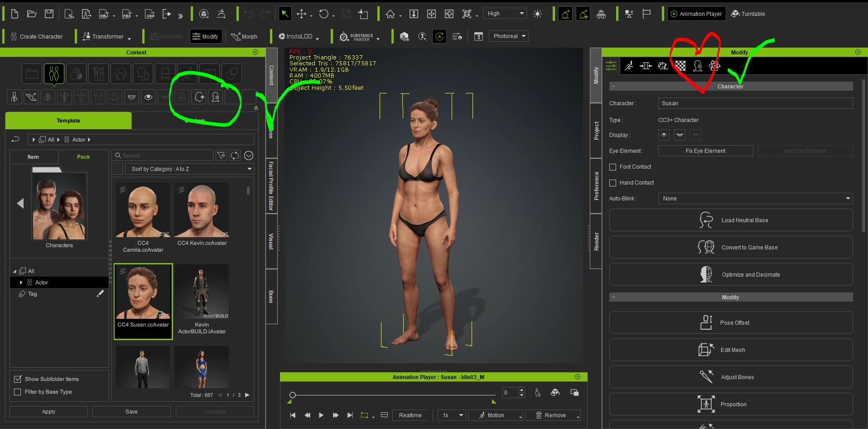This screenshot has width=868, height=429.
Task: Check Filter by Base Type
Action: tap(18, 392)
